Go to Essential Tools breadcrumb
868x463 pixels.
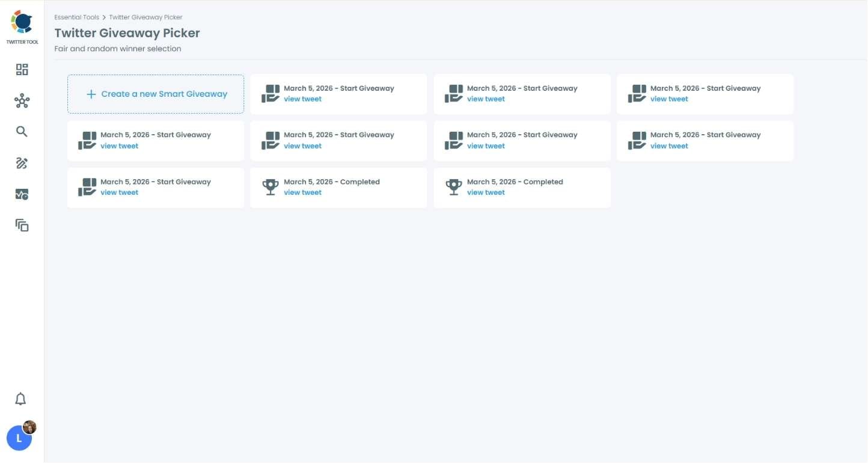[76, 17]
